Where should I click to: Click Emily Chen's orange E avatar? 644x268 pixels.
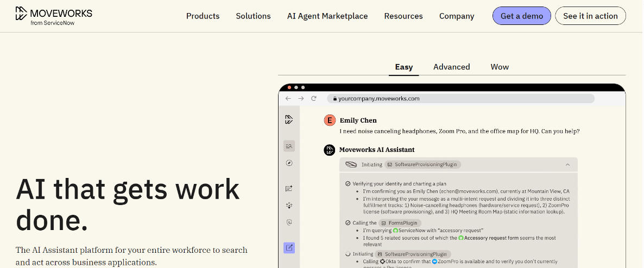[330, 120]
